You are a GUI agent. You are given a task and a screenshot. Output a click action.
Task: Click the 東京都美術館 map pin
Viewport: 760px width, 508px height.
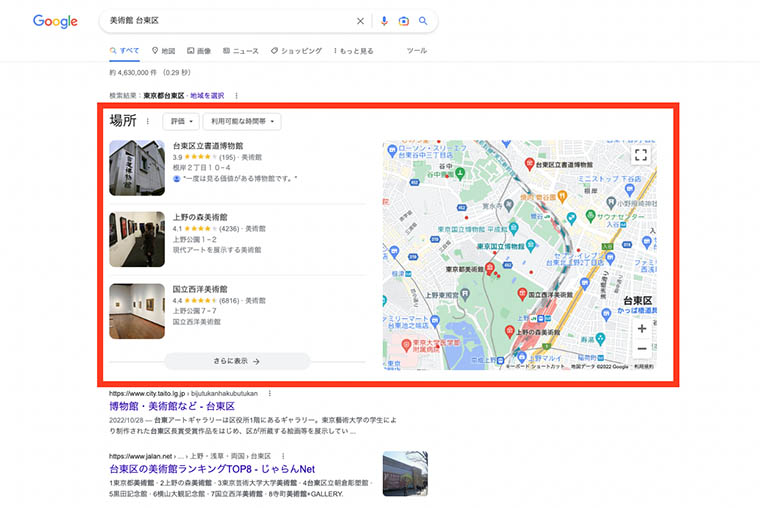point(490,268)
